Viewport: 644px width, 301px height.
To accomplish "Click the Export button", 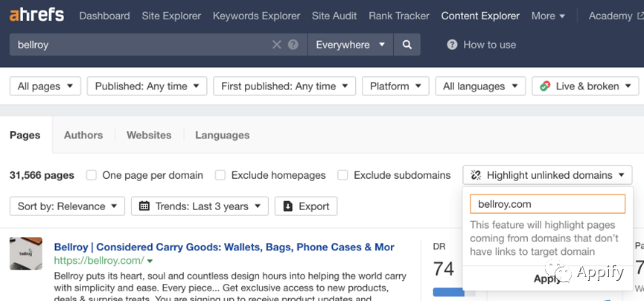I will click(x=306, y=206).
